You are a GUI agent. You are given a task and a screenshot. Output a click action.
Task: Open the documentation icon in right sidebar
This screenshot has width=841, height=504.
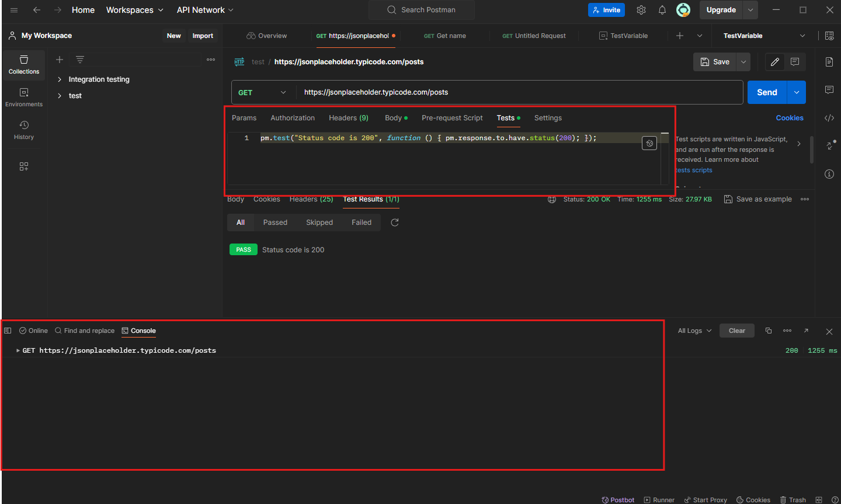(829, 62)
